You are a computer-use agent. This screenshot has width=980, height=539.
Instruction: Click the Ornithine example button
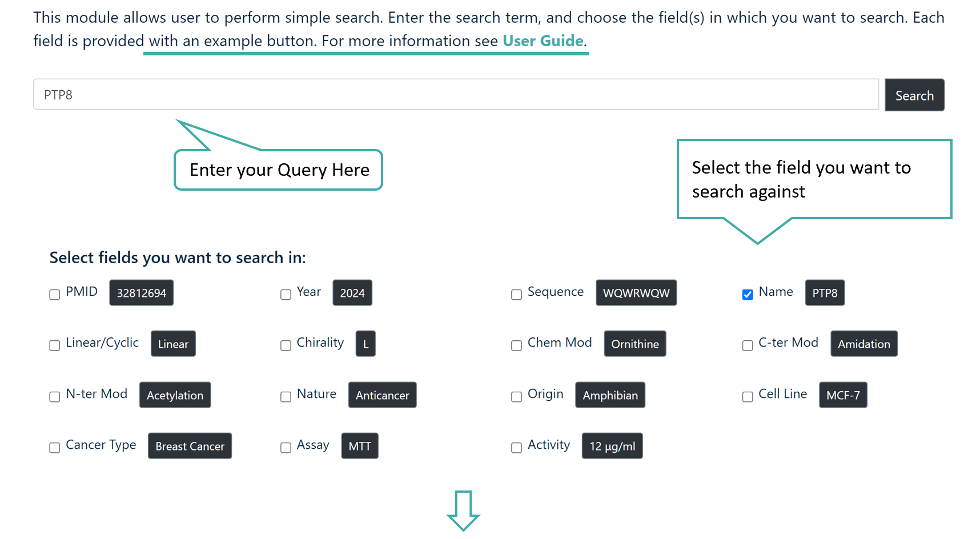pos(634,344)
